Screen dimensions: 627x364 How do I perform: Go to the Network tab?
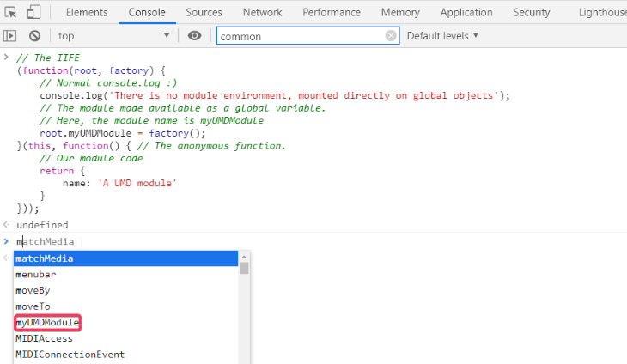(x=262, y=12)
